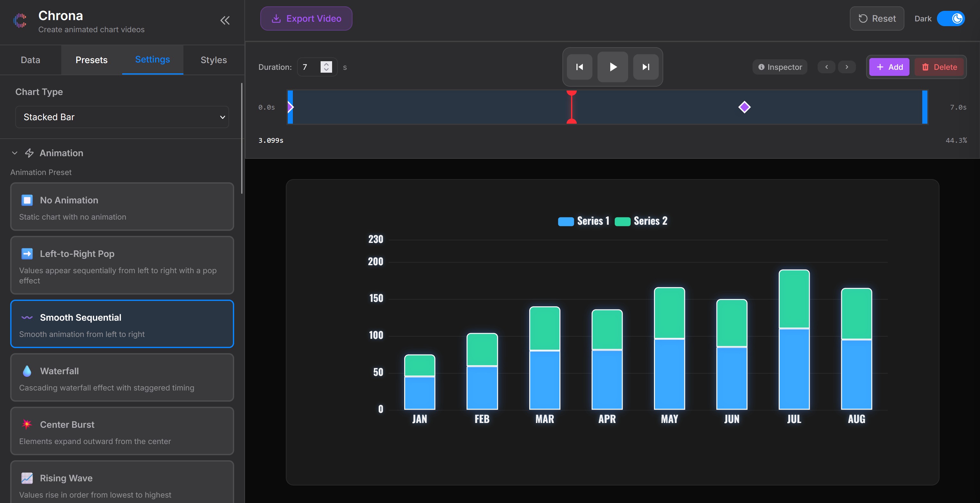Skip to the start of the timeline
980x503 pixels.
(x=579, y=67)
